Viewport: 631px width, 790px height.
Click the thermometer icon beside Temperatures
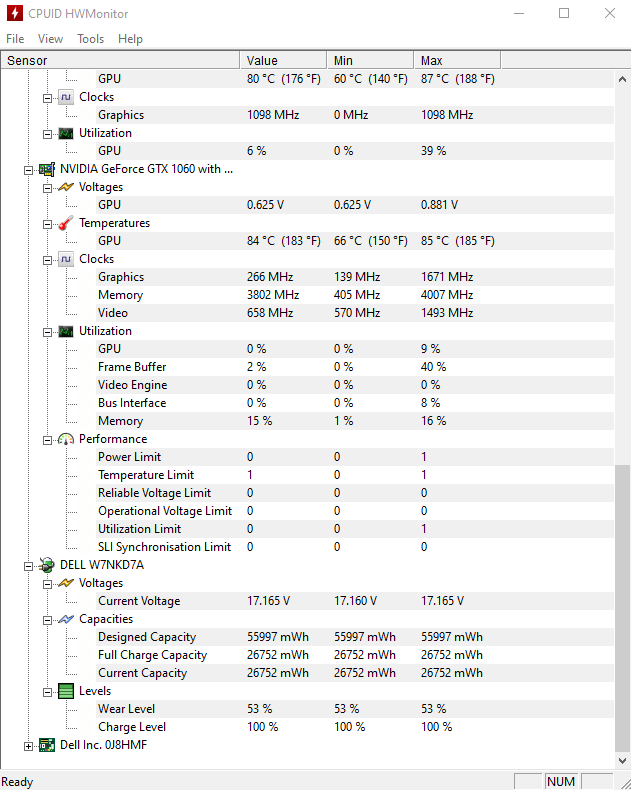(x=66, y=223)
